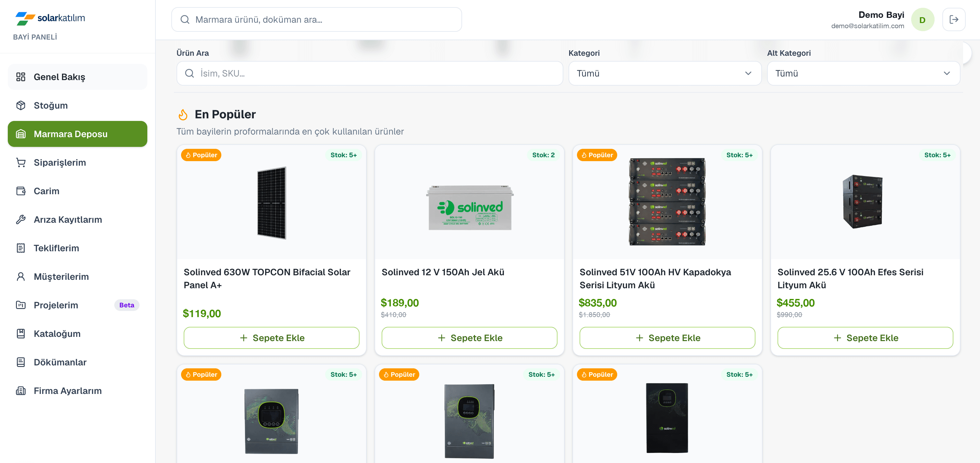Open Kataloğum from sidebar
Viewport: 980px width, 463px height.
77,333
